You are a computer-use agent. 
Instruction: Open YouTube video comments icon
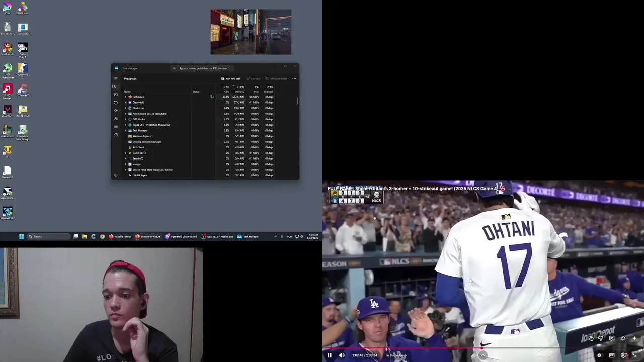coord(612,338)
